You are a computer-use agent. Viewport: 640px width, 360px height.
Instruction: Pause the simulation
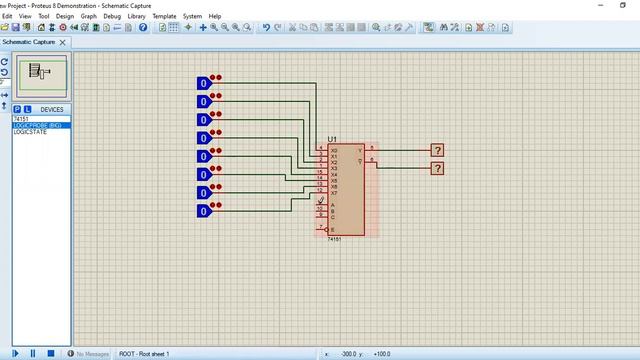(x=33, y=353)
